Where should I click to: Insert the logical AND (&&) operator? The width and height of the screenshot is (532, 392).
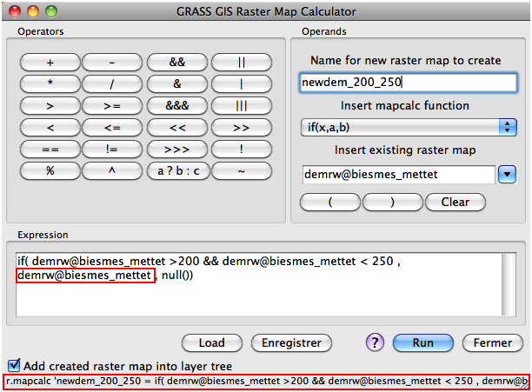177,63
